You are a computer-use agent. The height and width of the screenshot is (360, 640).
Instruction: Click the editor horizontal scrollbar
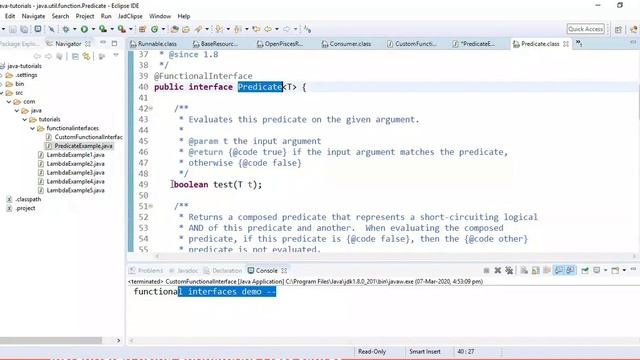[396, 256]
